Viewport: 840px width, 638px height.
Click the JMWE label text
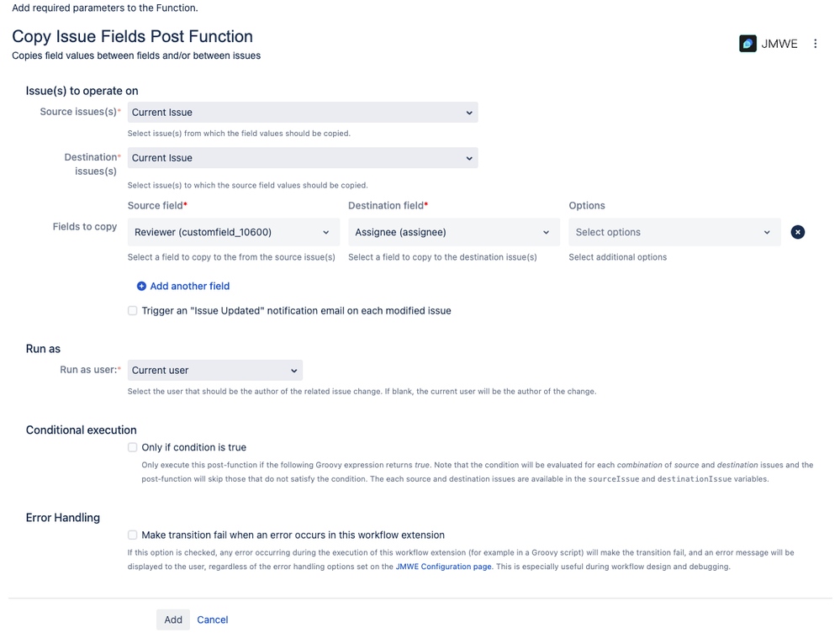click(x=779, y=44)
